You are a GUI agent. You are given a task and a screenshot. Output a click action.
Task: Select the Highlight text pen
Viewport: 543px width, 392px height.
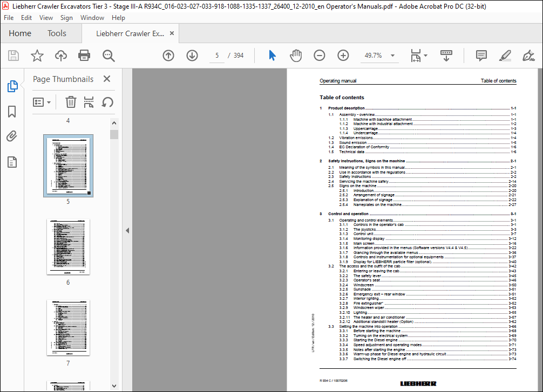pos(505,56)
